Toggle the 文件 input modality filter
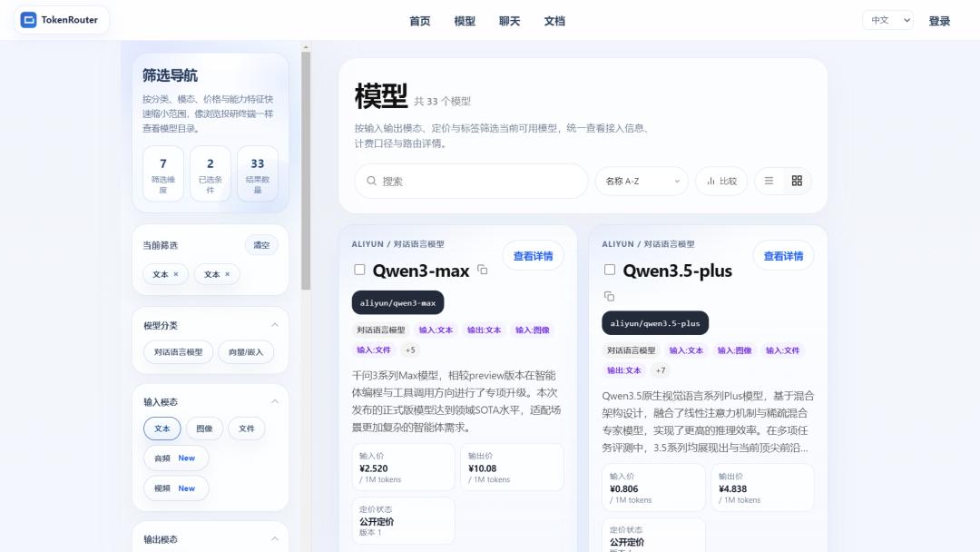The height and width of the screenshot is (552, 980). tap(246, 429)
